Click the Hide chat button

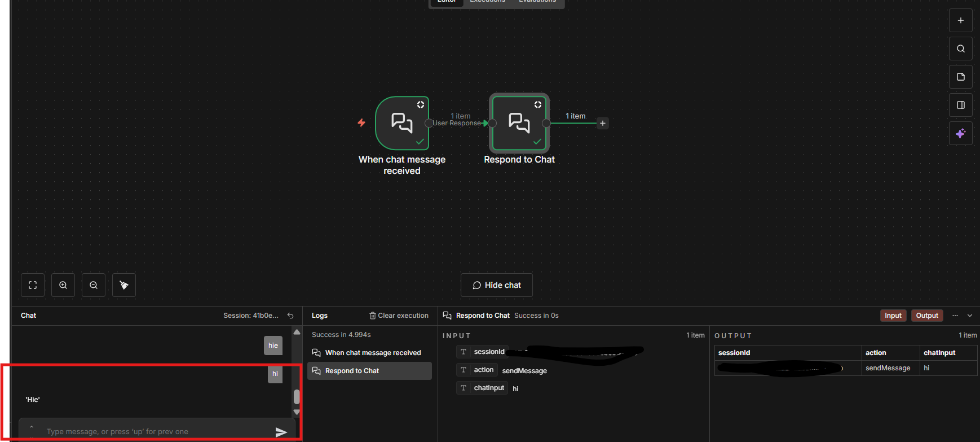[496, 285]
